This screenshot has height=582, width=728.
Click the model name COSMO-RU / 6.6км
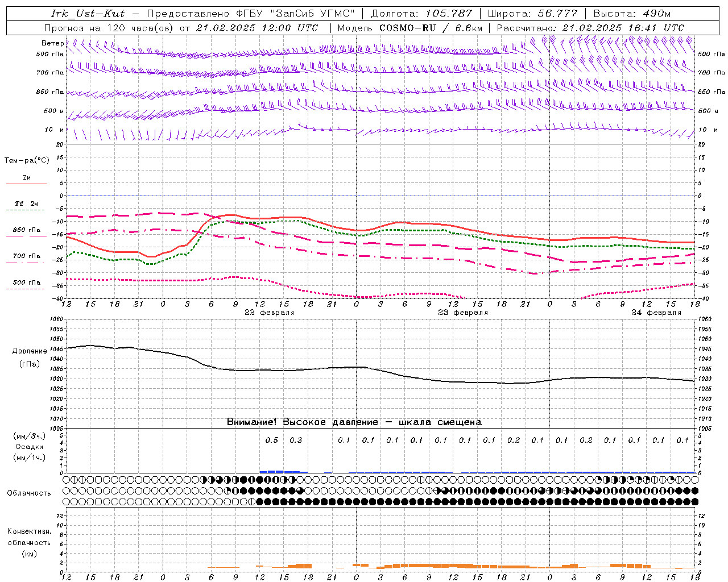(x=431, y=28)
